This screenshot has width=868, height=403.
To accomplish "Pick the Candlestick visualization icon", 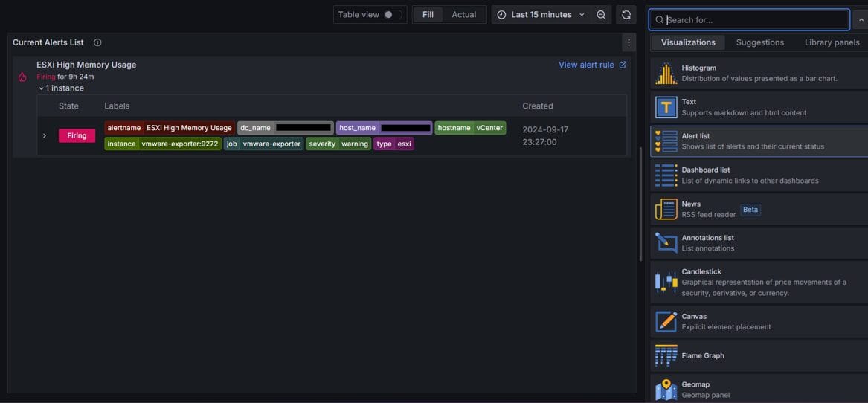I will 666,283.
